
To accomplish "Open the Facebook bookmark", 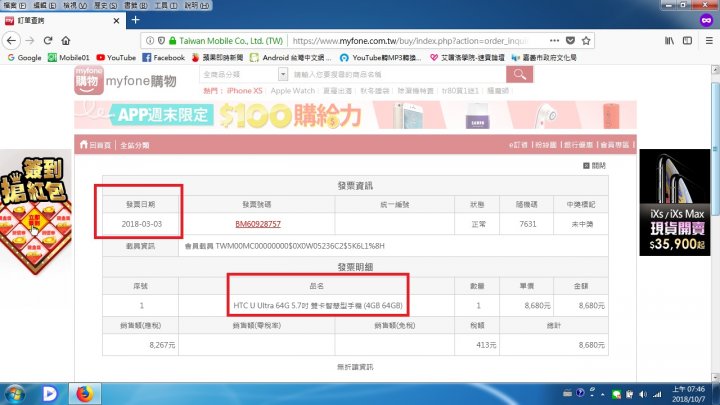I will [x=163, y=57].
